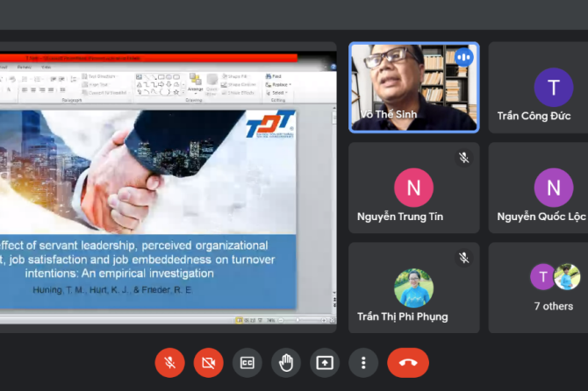The height and width of the screenshot is (391, 588).
Task: Click the shared presentation slide
Action: click(x=147, y=209)
